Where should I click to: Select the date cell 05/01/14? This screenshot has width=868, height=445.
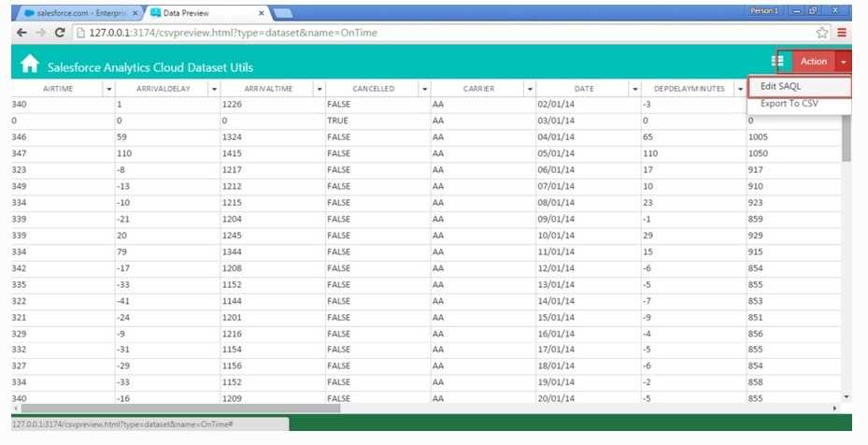coord(589,153)
